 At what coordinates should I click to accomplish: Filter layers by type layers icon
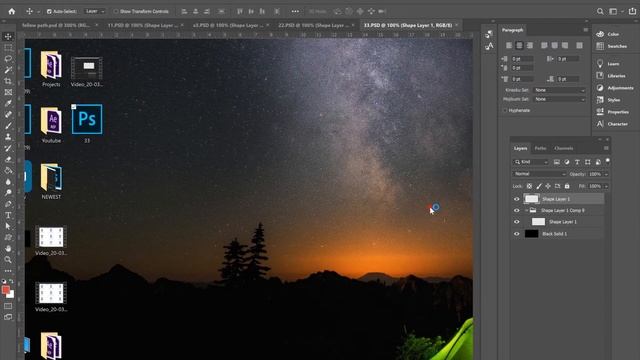tap(577, 162)
